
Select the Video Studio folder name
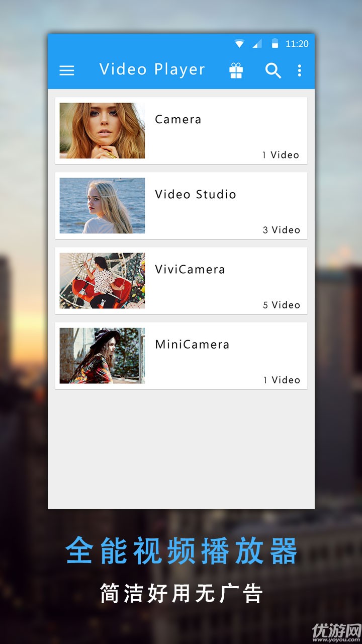tap(195, 195)
